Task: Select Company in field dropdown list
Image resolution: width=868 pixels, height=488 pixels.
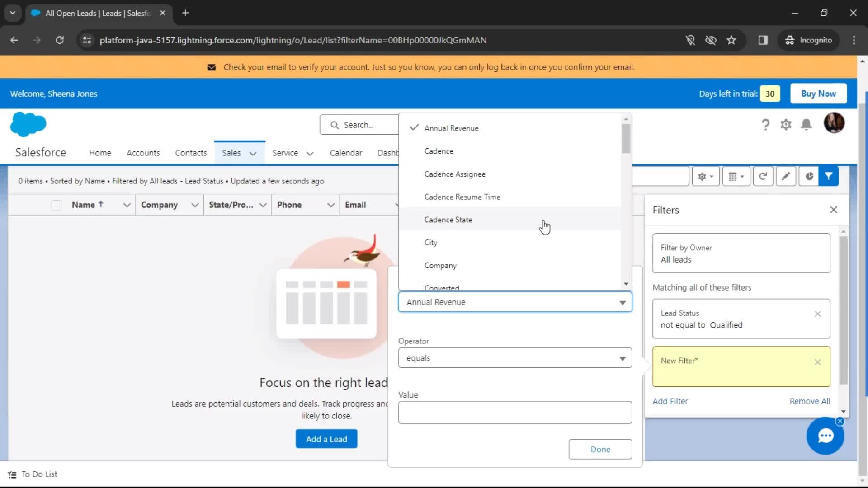Action: [x=510, y=266]
